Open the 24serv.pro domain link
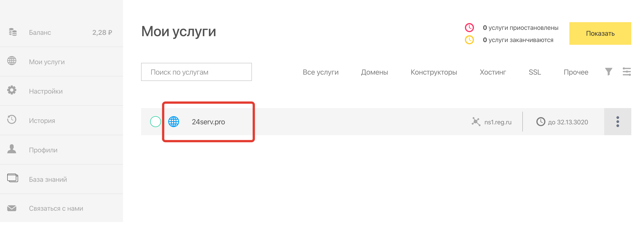Viewport: 644px width, 241px height. (x=208, y=122)
